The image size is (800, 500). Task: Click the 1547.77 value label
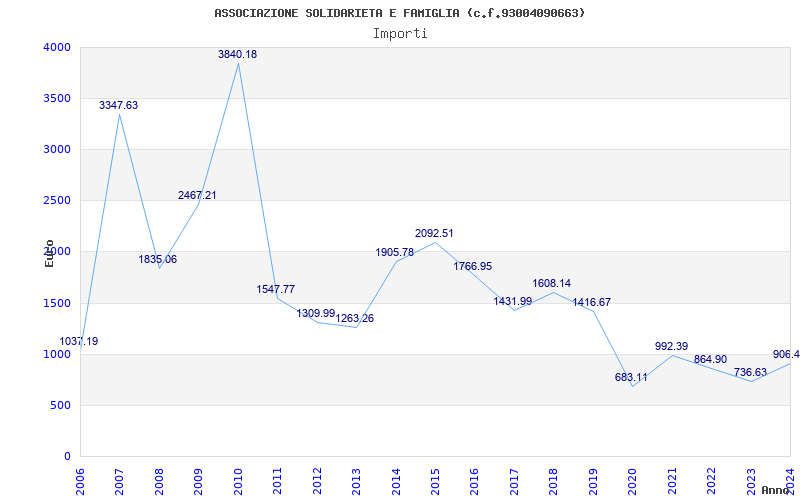point(276,289)
